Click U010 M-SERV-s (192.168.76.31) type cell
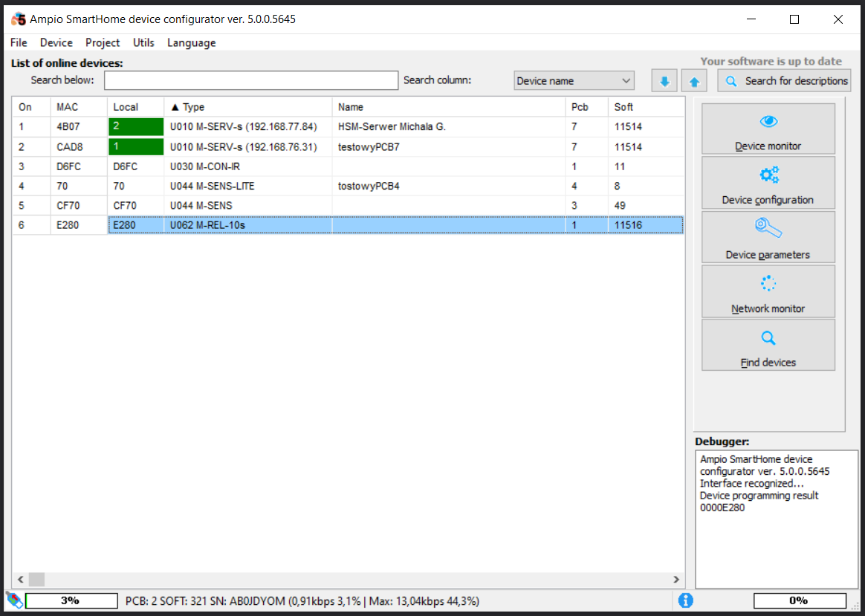 [247, 147]
